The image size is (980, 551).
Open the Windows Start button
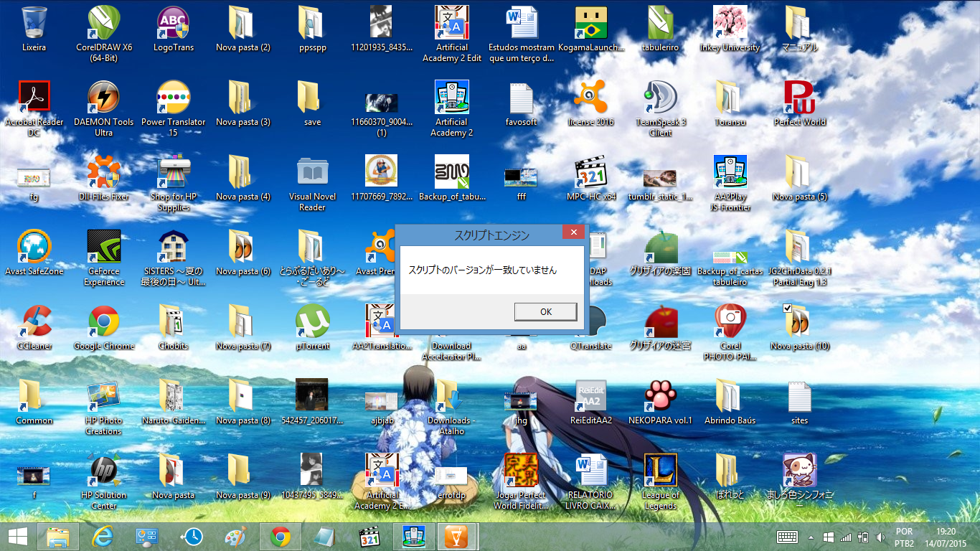[x=17, y=537]
